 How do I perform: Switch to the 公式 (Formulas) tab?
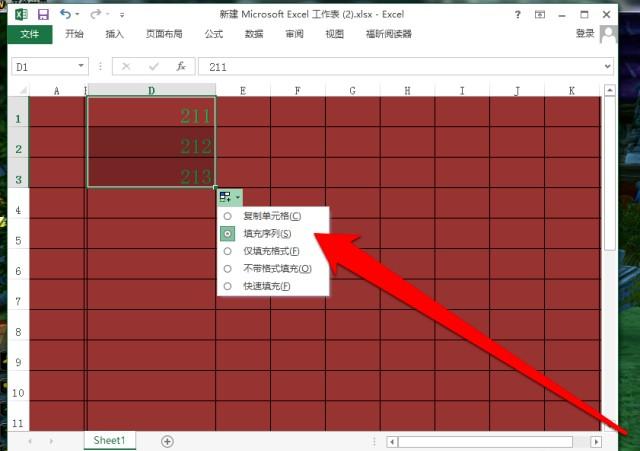click(214, 34)
